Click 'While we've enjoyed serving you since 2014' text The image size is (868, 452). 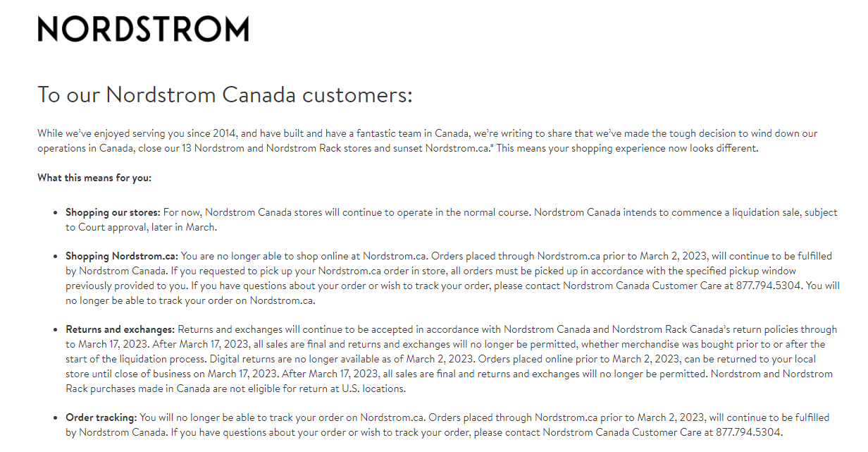coord(138,133)
